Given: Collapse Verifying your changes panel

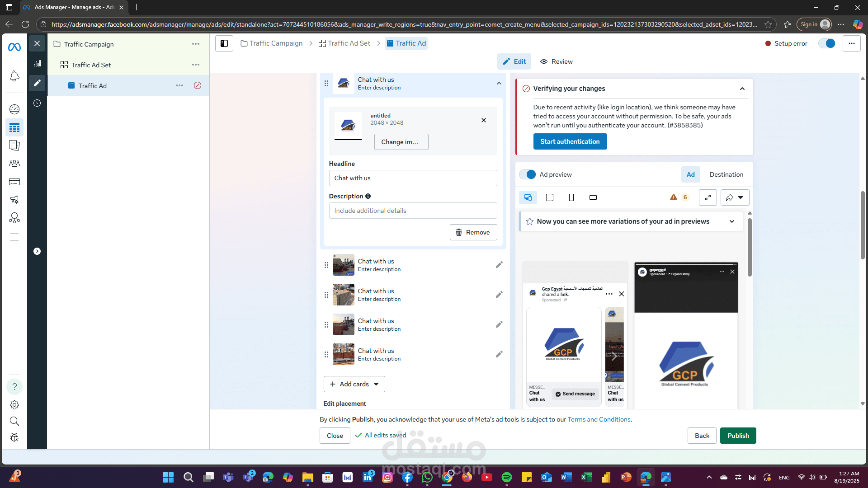Looking at the screenshot, I should click(x=742, y=89).
